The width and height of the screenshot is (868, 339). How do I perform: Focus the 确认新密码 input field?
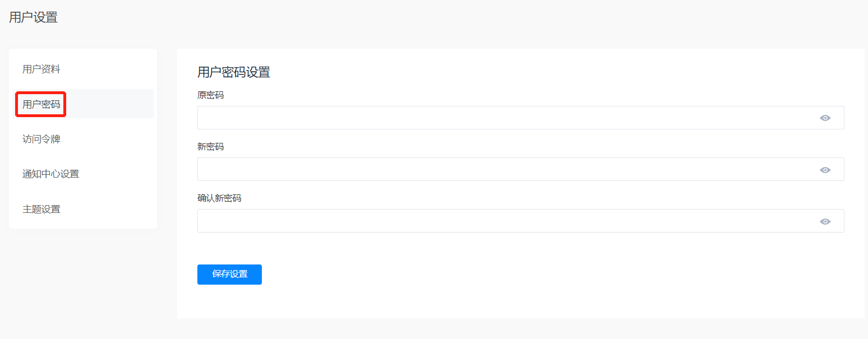pyautogui.click(x=520, y=221)
